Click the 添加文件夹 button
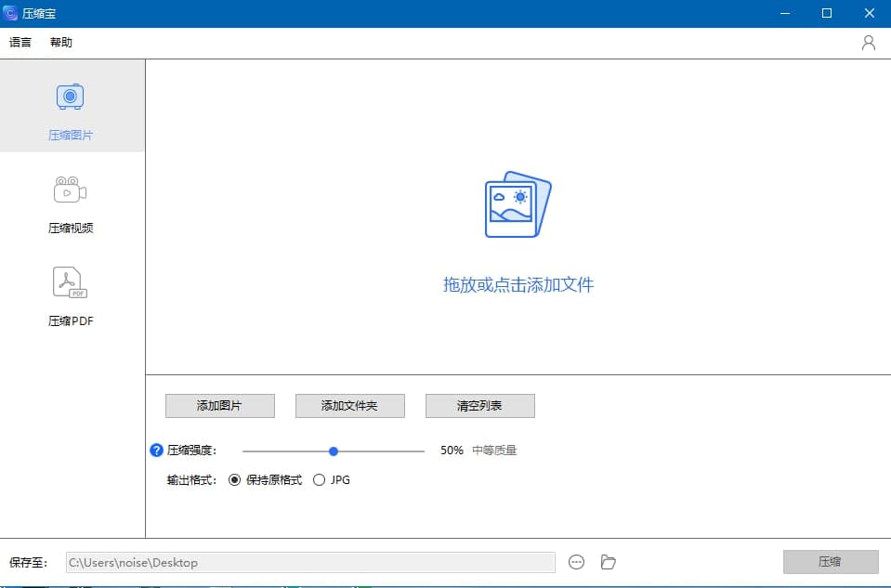This screenshot has height=588, width=891. [349, 406]
